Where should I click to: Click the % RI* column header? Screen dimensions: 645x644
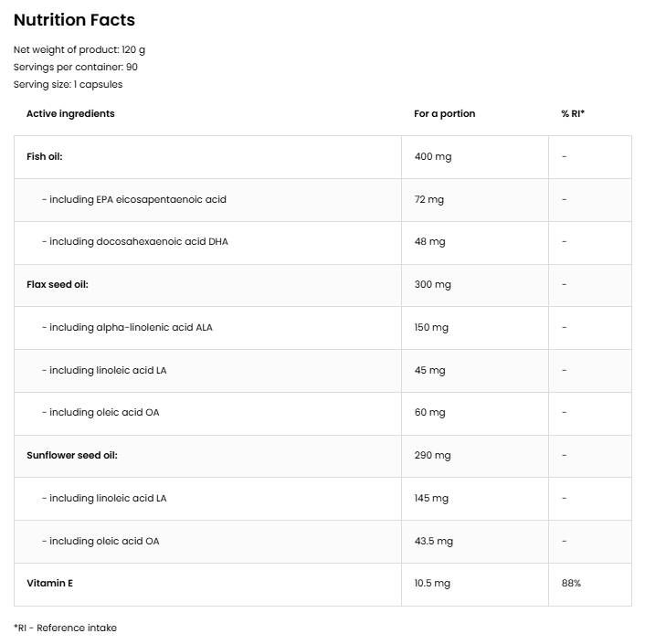(x=573, y=114)
